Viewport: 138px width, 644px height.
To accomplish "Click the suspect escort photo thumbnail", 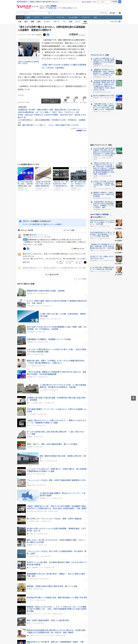I will pos(29,49).
